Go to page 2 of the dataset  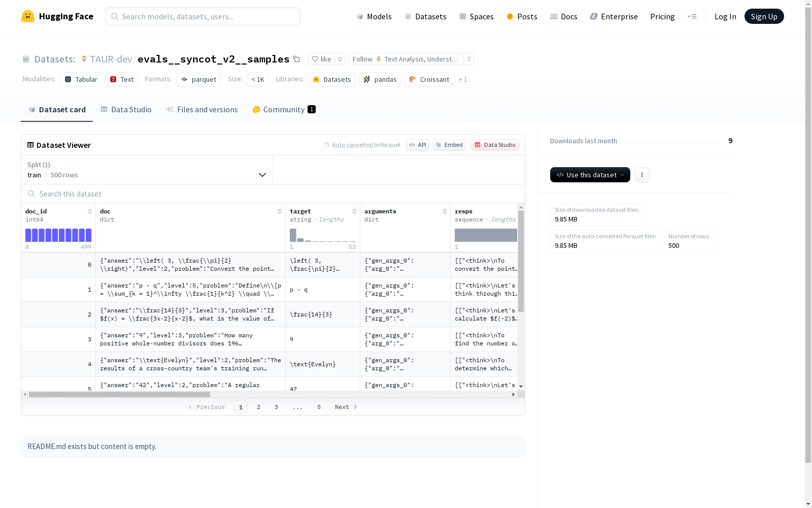point(258,407)
